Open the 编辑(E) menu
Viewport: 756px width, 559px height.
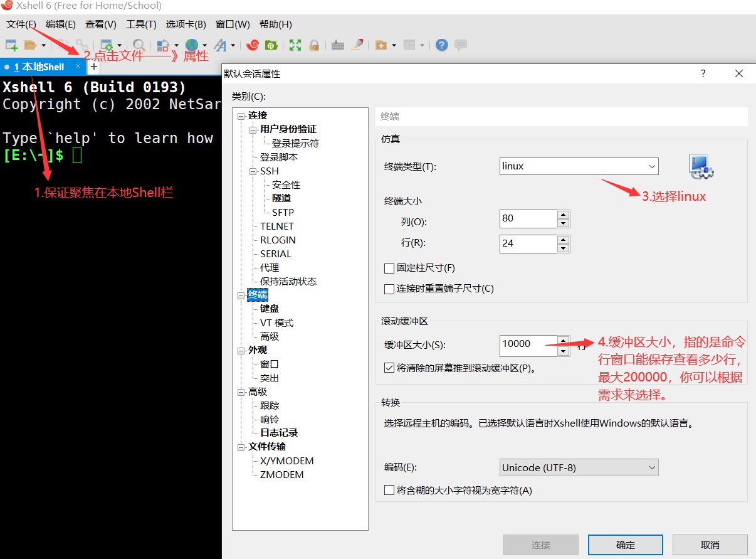pos(60,24)
